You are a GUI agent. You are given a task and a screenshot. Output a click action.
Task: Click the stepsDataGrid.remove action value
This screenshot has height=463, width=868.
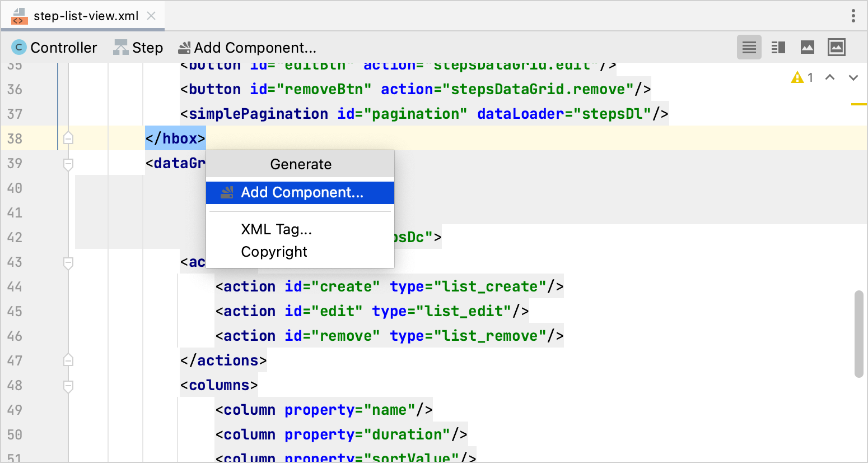click(x=538, y=89)
